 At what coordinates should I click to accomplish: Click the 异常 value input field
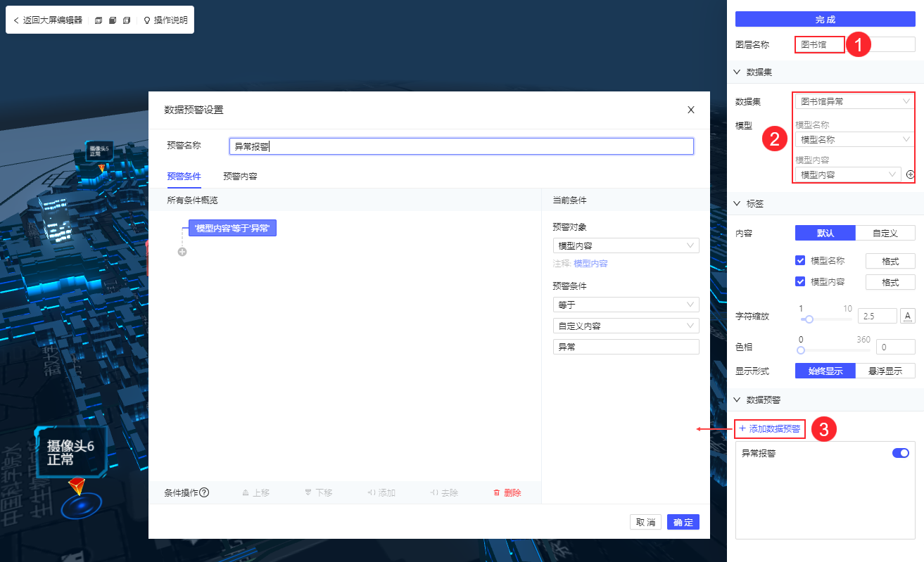pyautogui.click(x=626, y=347)
